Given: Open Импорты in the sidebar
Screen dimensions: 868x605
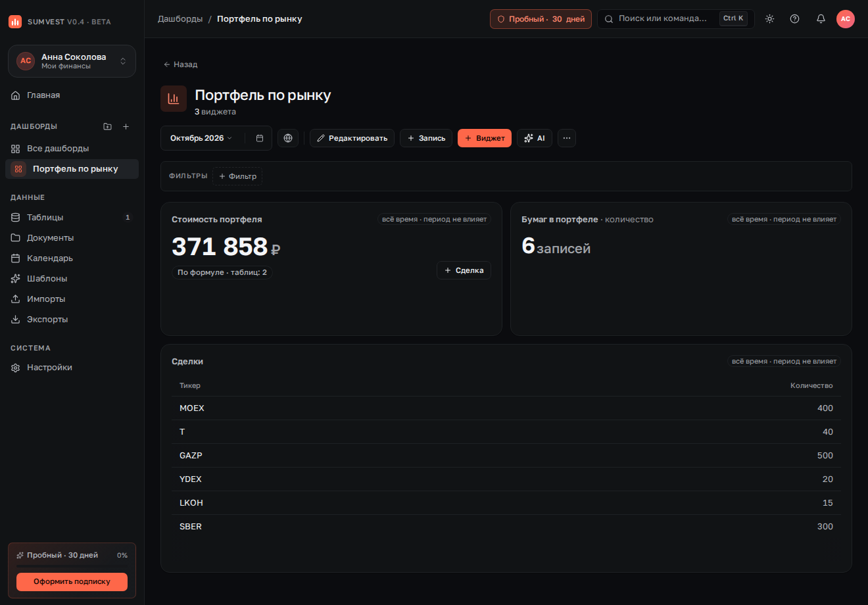Looking at the screenshot, I should [x=72, y=299].
